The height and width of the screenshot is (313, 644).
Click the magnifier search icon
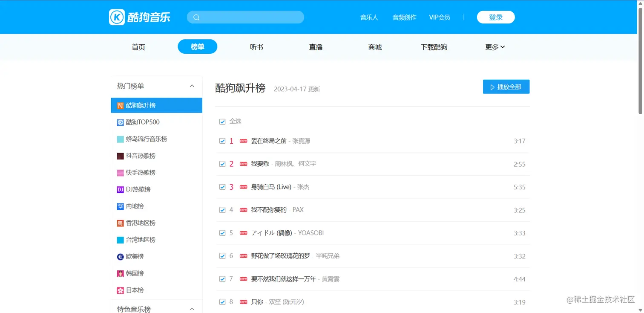pyautogui.click(x=196, y=17)
